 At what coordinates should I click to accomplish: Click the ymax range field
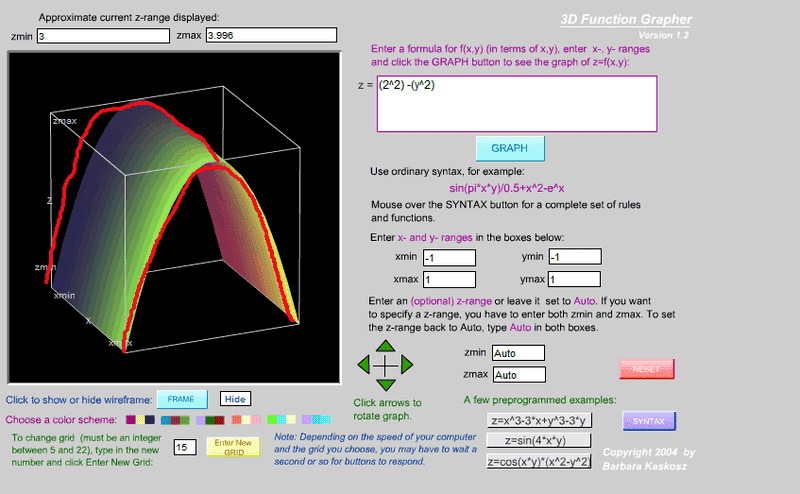tap(573, 279)
